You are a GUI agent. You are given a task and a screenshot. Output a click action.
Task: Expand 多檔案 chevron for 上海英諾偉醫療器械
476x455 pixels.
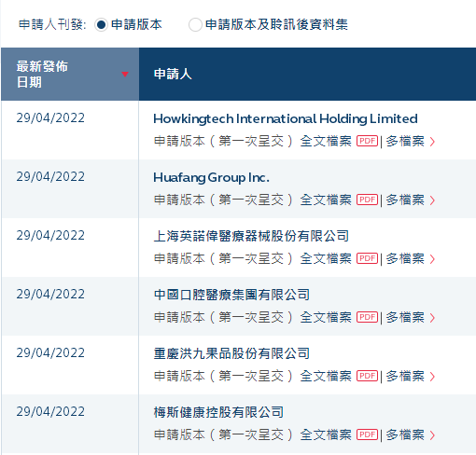[432, 259]
